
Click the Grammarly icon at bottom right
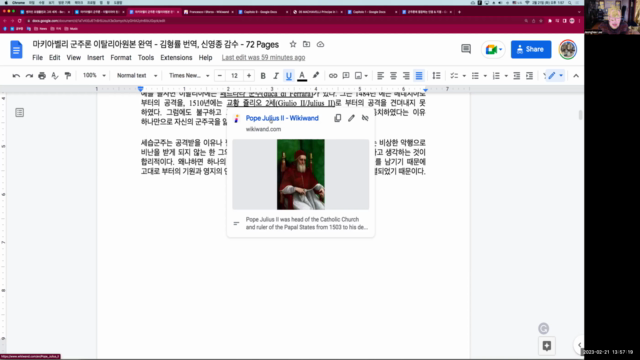point(543,328)
